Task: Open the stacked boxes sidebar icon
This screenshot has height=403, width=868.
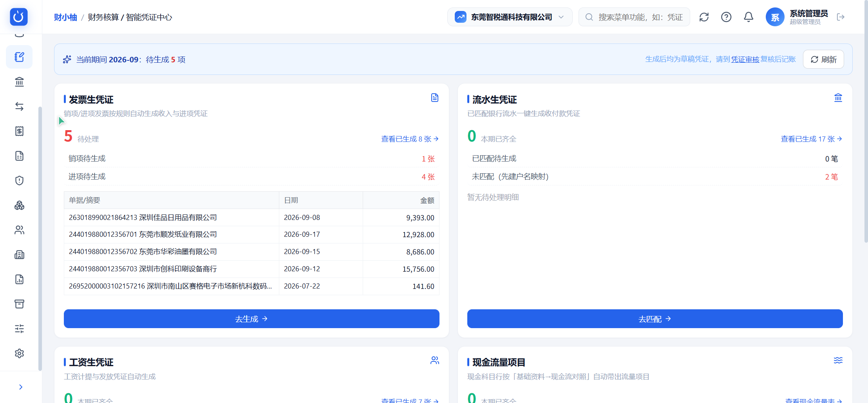Action: click(x=19, y=205)
